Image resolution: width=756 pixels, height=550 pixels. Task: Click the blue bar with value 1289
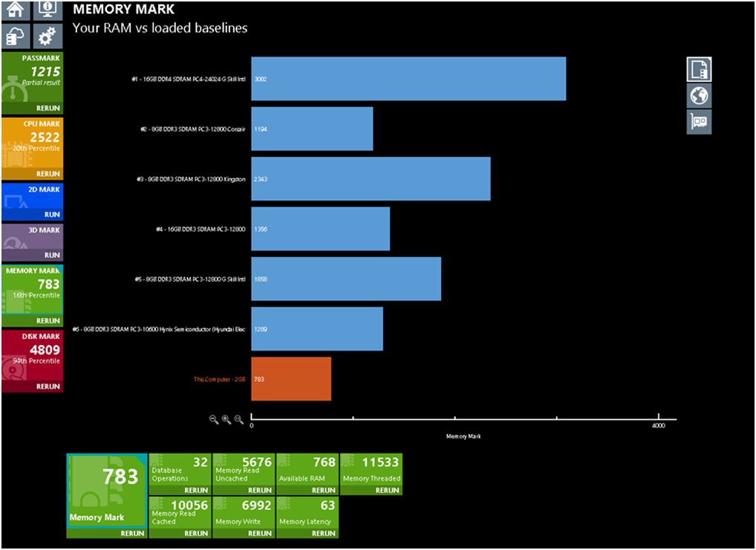[317, 329]
